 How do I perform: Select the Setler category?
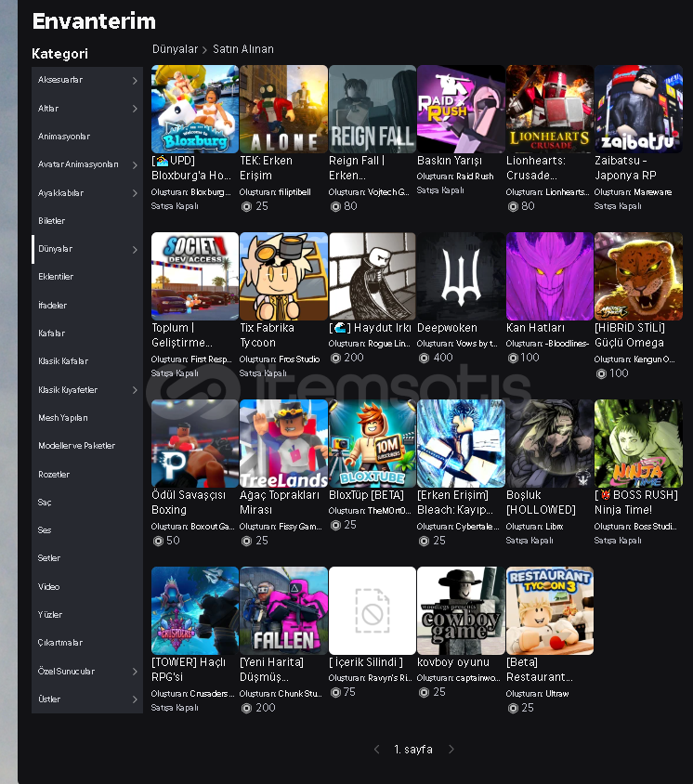(87, 558)
